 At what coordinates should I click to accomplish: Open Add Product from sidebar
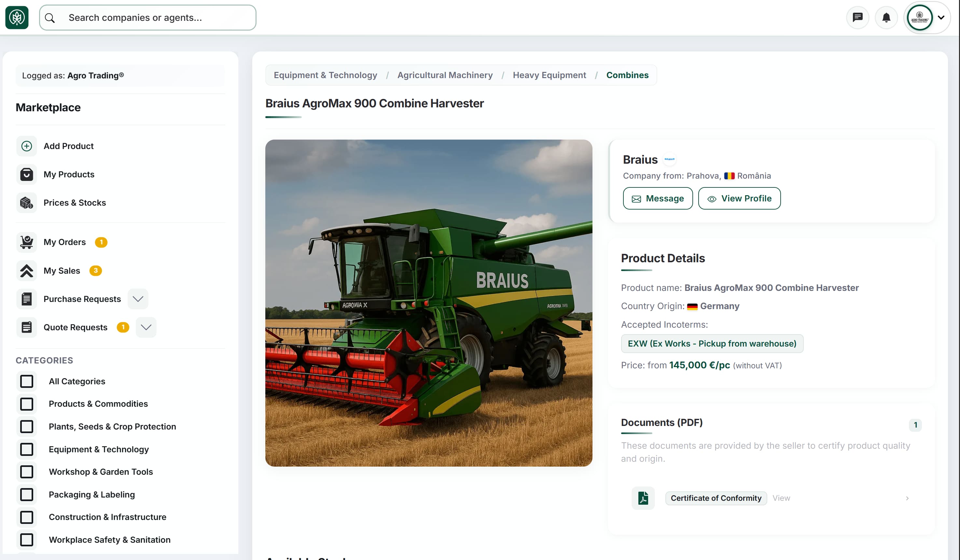pyautogui.click(x=69, y=146)
